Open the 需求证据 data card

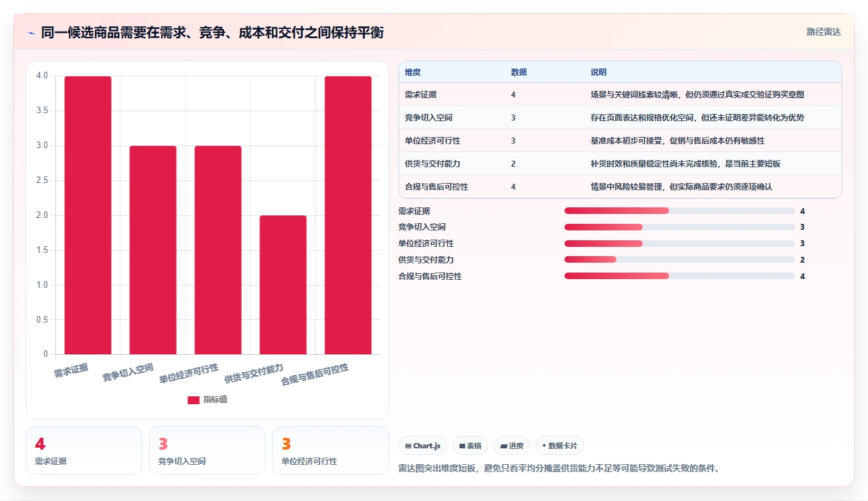84,450
